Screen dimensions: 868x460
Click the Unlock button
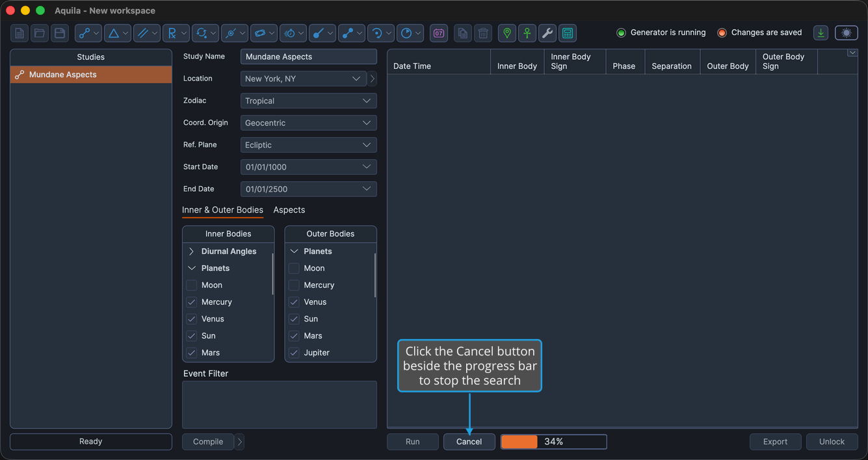(x=832, y=442)
